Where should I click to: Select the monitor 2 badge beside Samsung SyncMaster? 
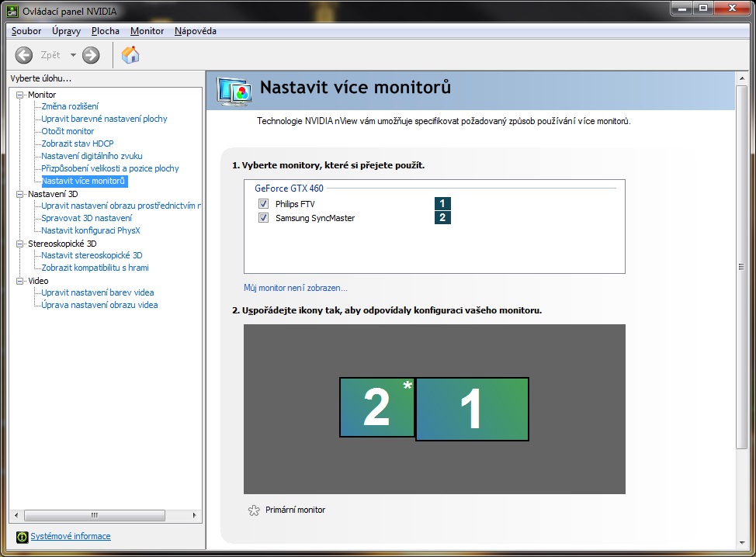point(442,217)
